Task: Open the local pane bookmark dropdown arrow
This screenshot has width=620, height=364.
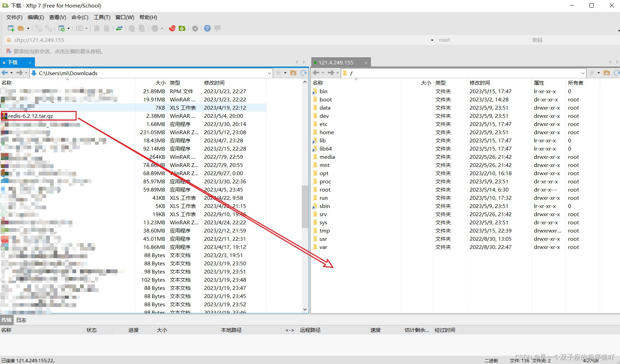Action: coord(285,73)
